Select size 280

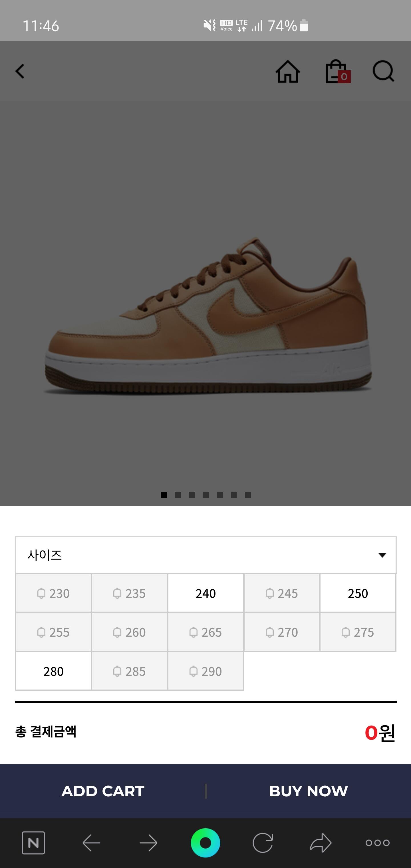tap(53, 671)
